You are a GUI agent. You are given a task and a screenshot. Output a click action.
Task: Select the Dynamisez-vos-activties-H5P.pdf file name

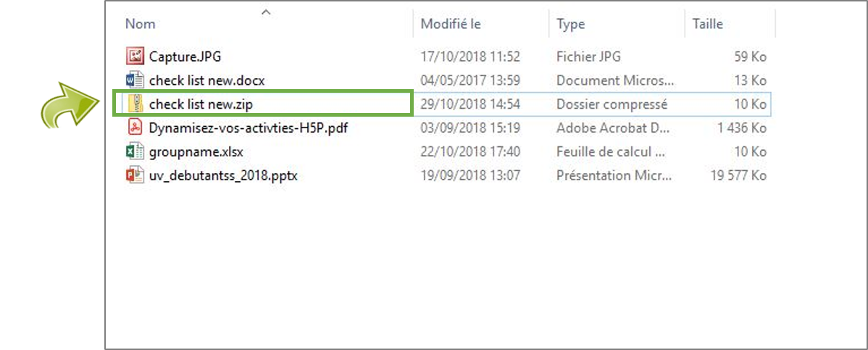click(x=249, y=128)
